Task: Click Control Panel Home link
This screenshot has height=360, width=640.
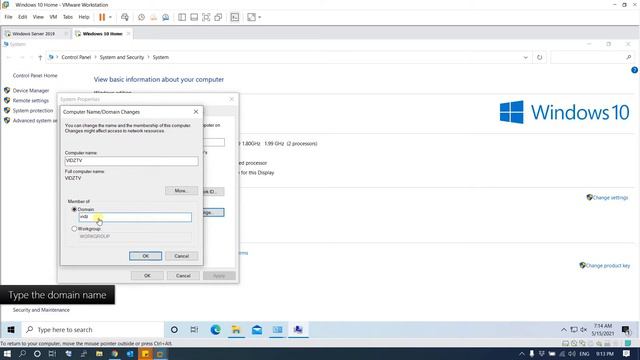Action: (35, 76)
